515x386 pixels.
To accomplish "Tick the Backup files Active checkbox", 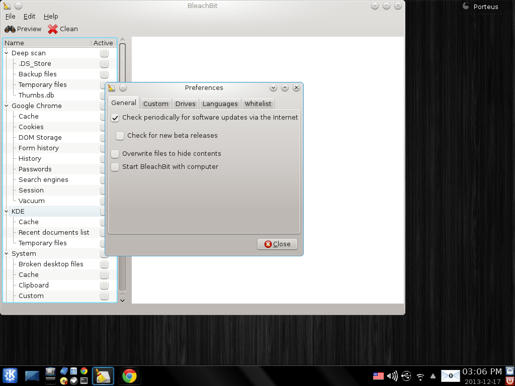I will 104,74.
